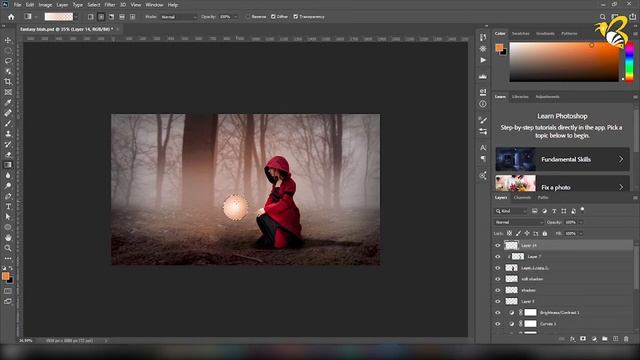This screenshot has height=360, width=640.
Task: Click Create new group folder icon
Action: 604,339
